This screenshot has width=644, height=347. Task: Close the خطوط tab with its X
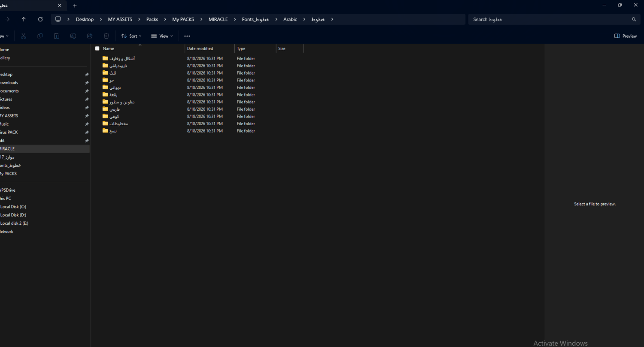(x=60, y=6)
